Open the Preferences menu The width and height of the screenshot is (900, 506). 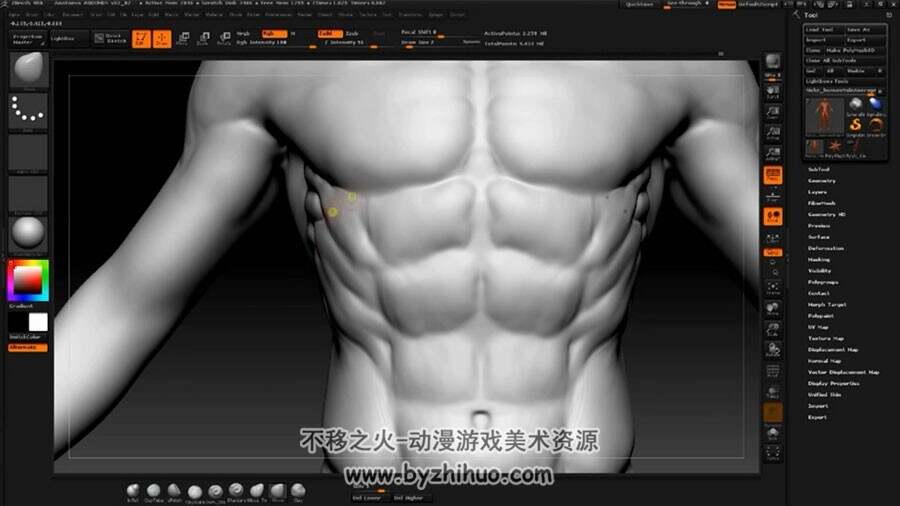click(278, 15)
